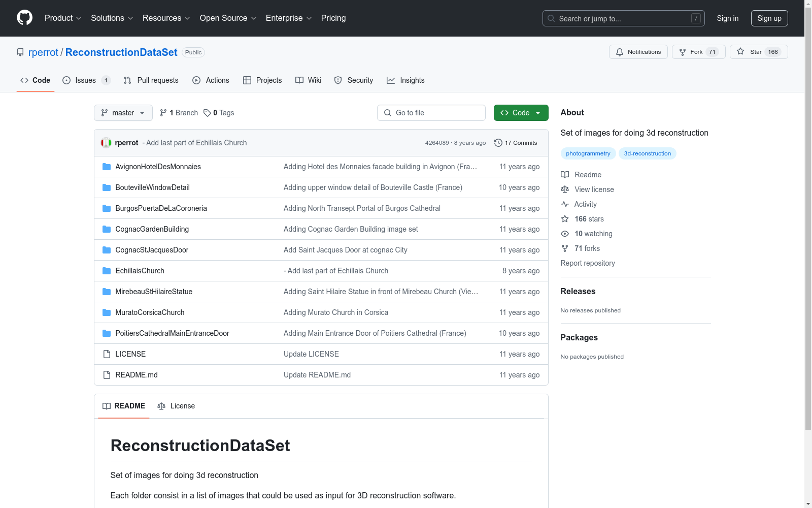Expand the Product menu

(63, 18)
